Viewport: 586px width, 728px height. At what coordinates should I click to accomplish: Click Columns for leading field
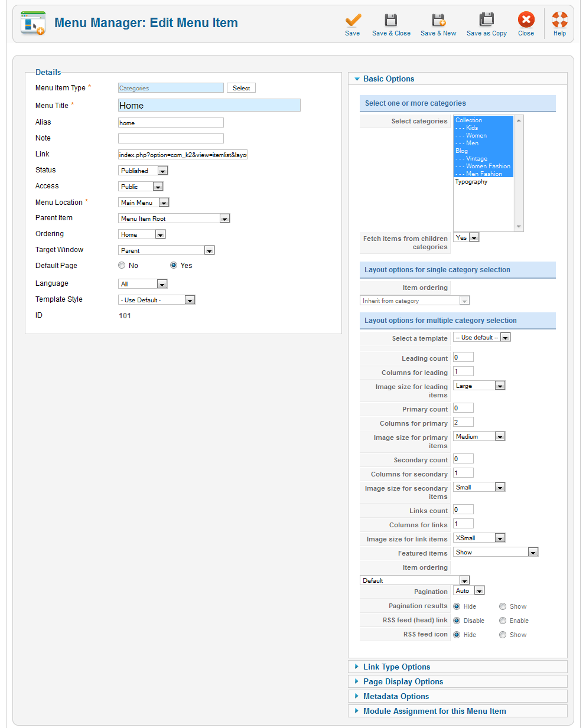tap(463, 371)
